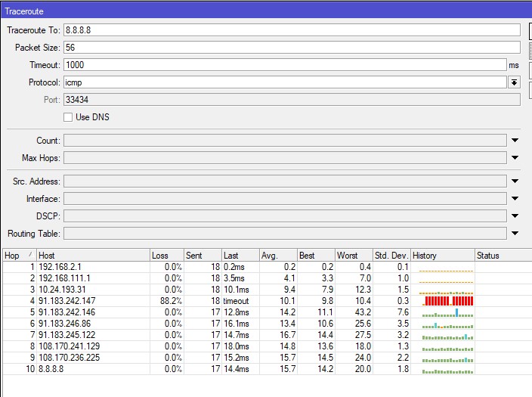
Task: Select hop 5 host 91.183.242.146
Action: pos(66,312)
